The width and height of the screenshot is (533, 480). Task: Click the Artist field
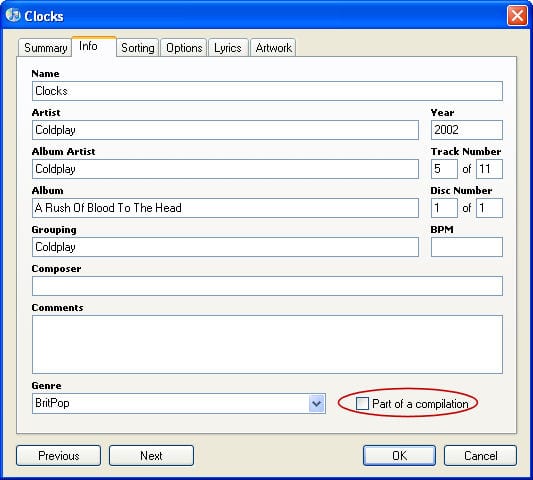225,130
